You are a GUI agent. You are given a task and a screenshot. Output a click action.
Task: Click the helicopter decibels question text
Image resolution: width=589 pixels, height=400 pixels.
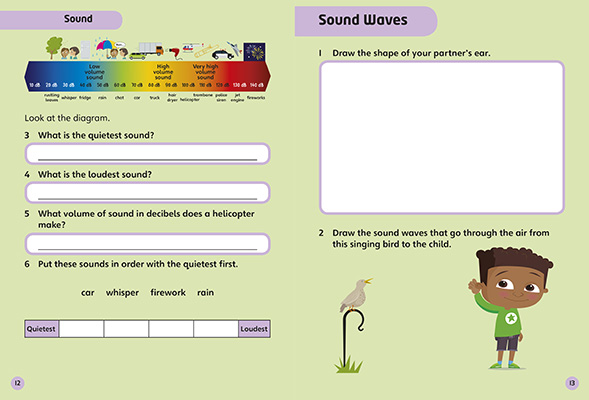146,219
